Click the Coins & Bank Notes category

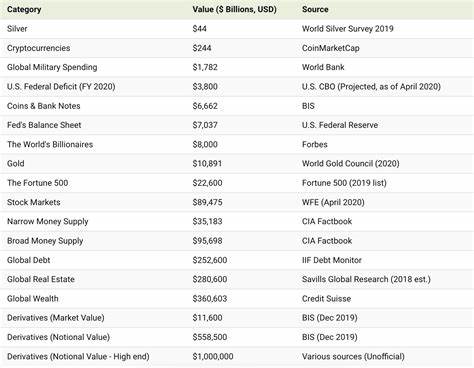pos(44,106)
